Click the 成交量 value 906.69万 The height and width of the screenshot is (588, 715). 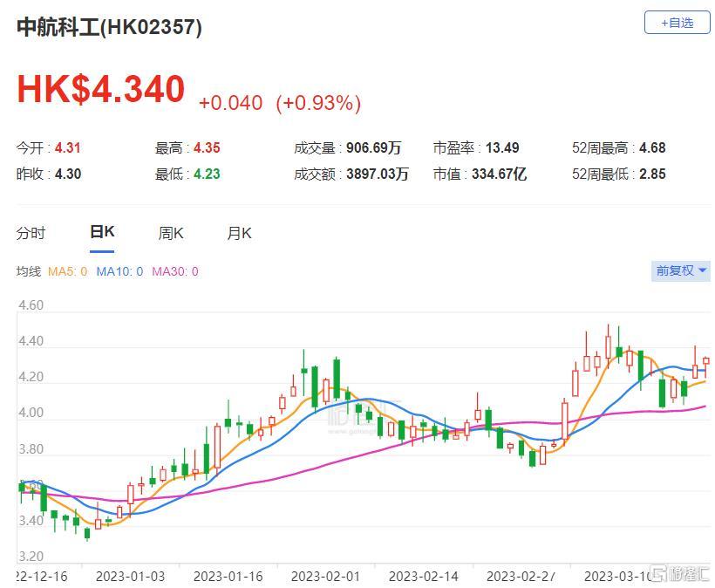[x=373, y=147]
